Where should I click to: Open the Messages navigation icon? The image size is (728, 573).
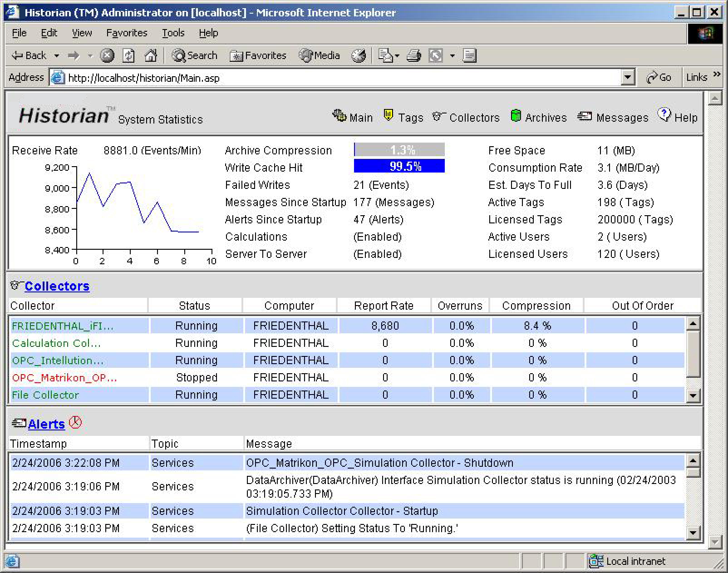tap(585, 117)
